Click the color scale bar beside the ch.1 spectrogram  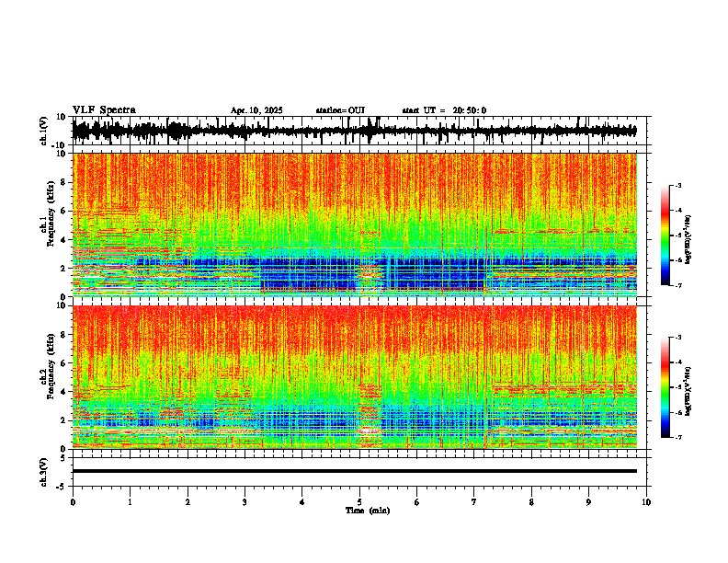665,236
